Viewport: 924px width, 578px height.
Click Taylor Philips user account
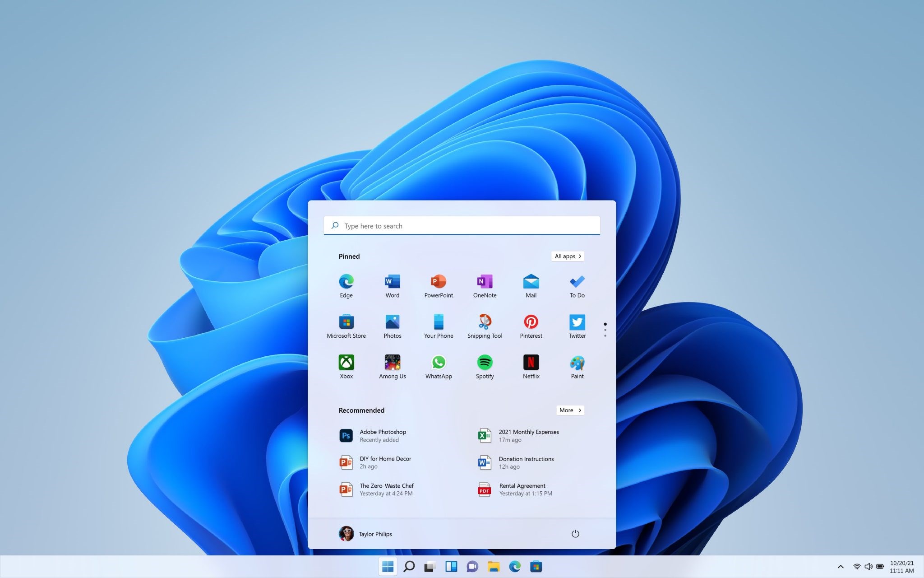pyautogui.click(x=366, y=533)
